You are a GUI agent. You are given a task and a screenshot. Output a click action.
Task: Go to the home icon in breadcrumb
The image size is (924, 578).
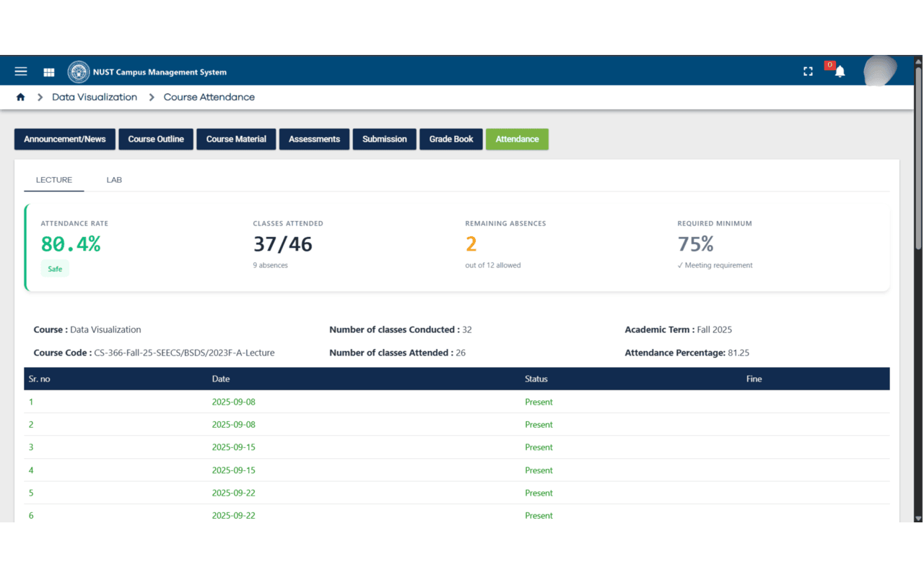pos(20,97)
